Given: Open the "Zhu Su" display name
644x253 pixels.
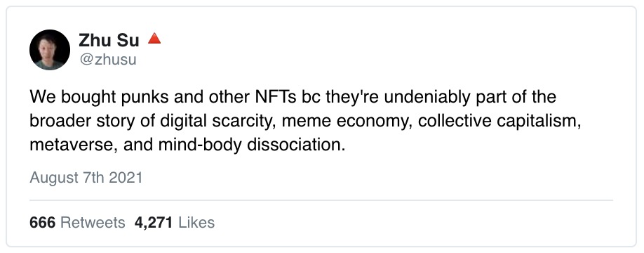Looking at the screenshot, I should (x=109, y=40).
